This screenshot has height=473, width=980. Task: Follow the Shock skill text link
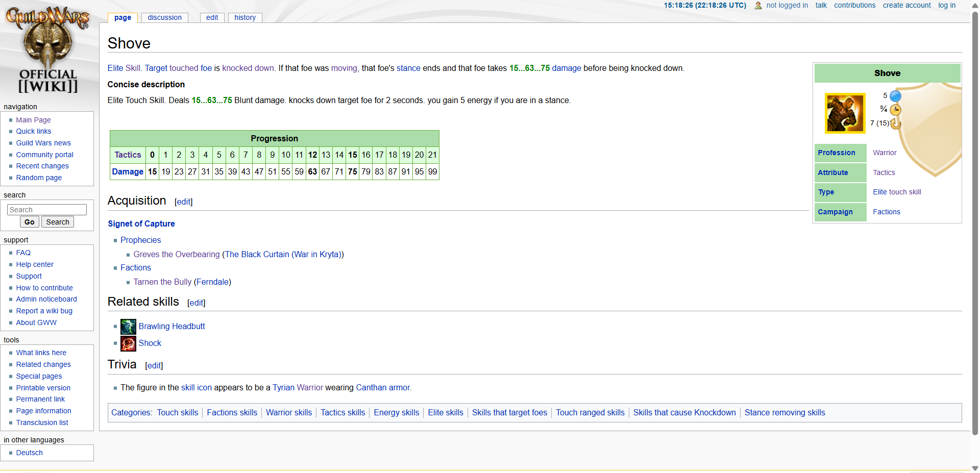click(150, 343)
